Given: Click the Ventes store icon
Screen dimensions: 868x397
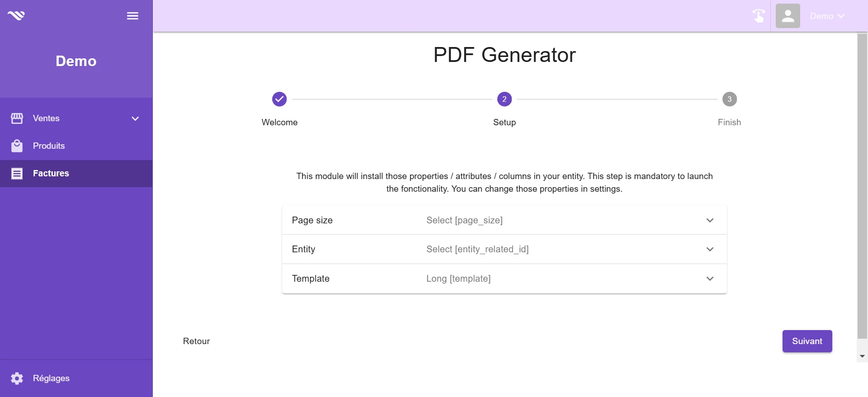Looking at the screenshot, I should [17, 118].
